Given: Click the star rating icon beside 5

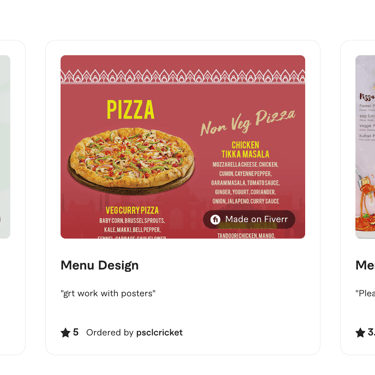Looking at the screenshot, I should point(65,332).
